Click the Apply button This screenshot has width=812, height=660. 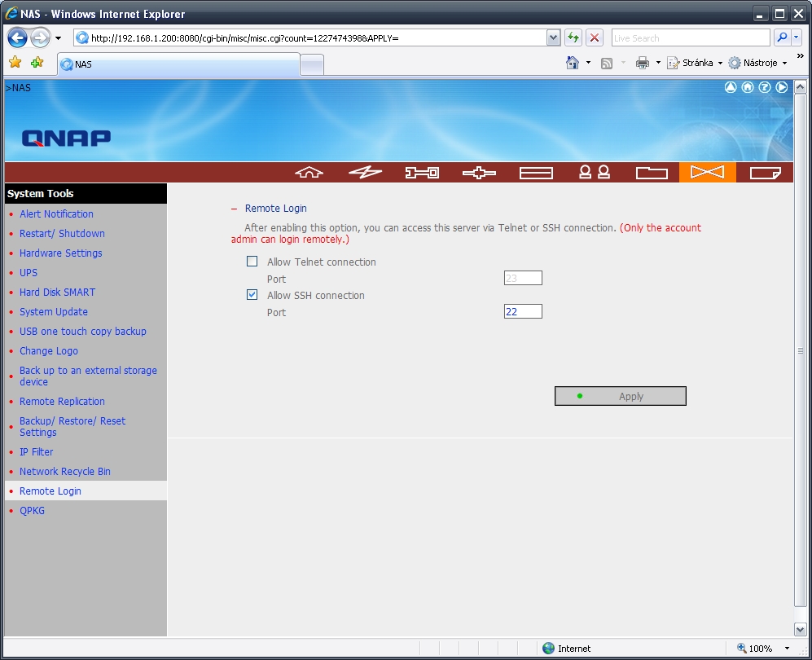[621, 396]
